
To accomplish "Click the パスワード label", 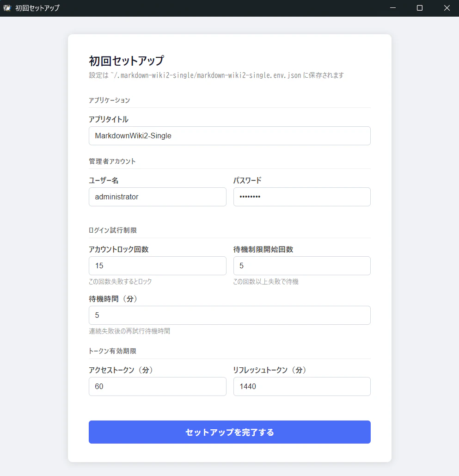I will point(247,180).
